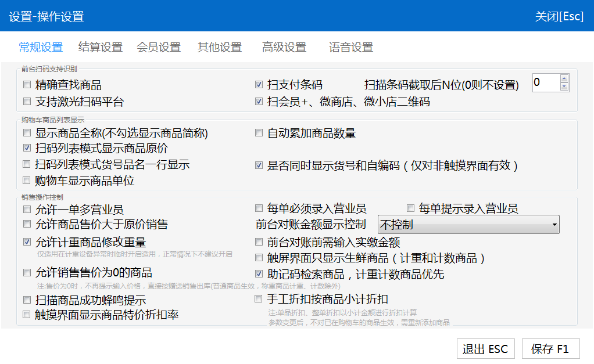The image size is (594, 364).
Task: Open the 会员设置 tab
Action: click(159, 48)
